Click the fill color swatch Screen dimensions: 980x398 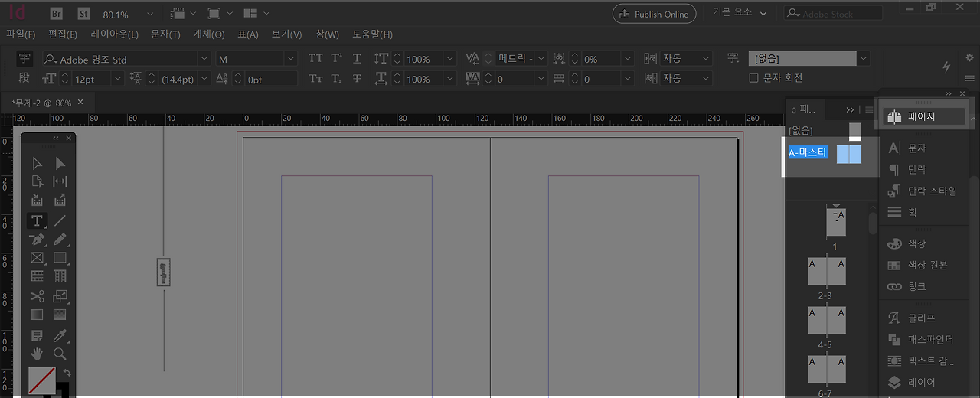coord(41,380)
